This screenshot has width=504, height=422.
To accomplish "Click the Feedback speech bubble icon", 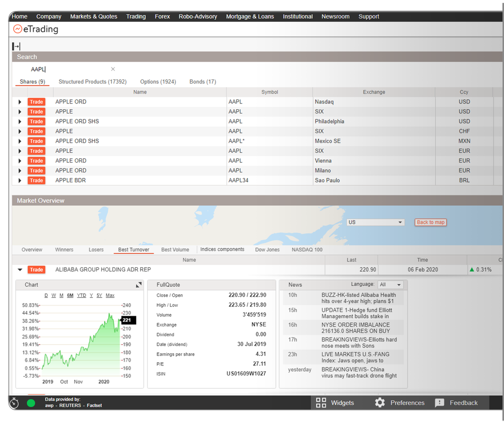I will (439, 403).
